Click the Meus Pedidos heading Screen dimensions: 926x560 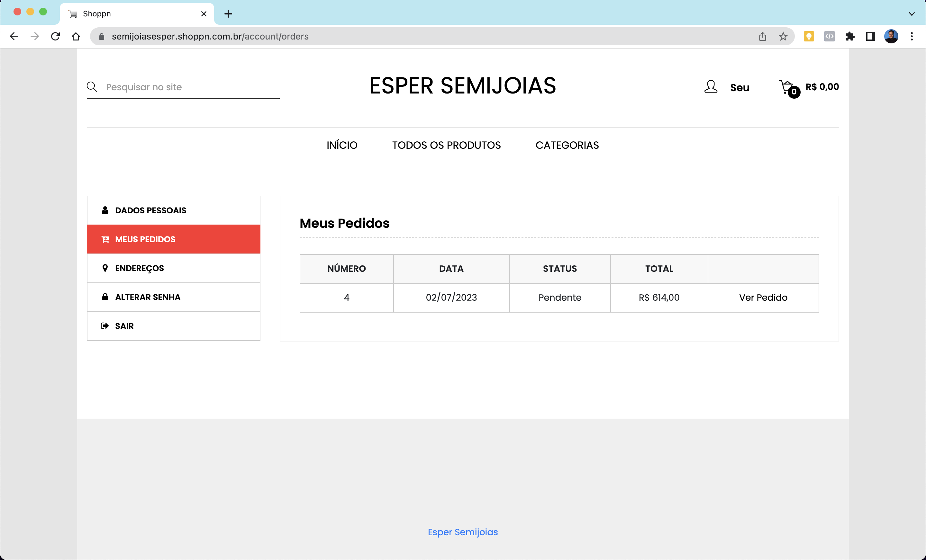[x=345, y=223]
